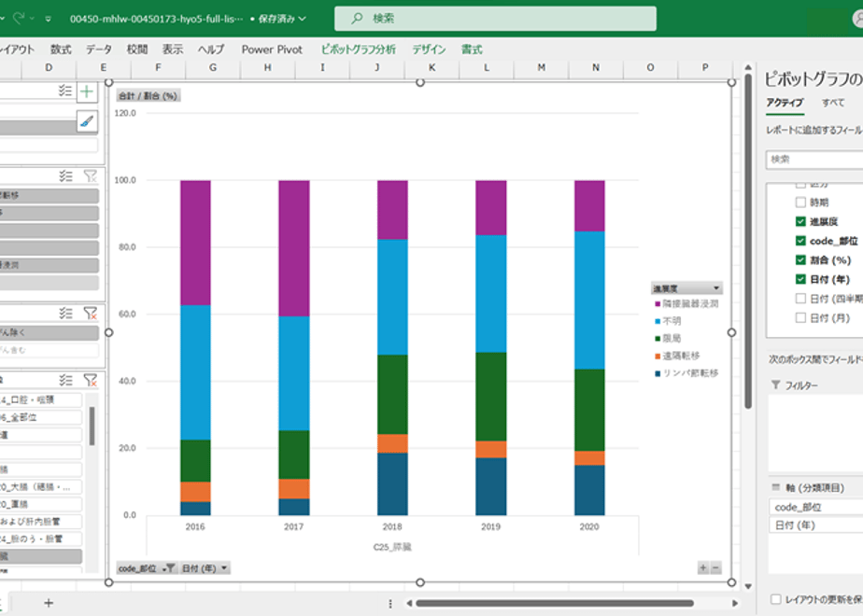Enable the レイアウトの更新を保留 checkbox
This screenshot has width=863, height=616.
[776, 599]
